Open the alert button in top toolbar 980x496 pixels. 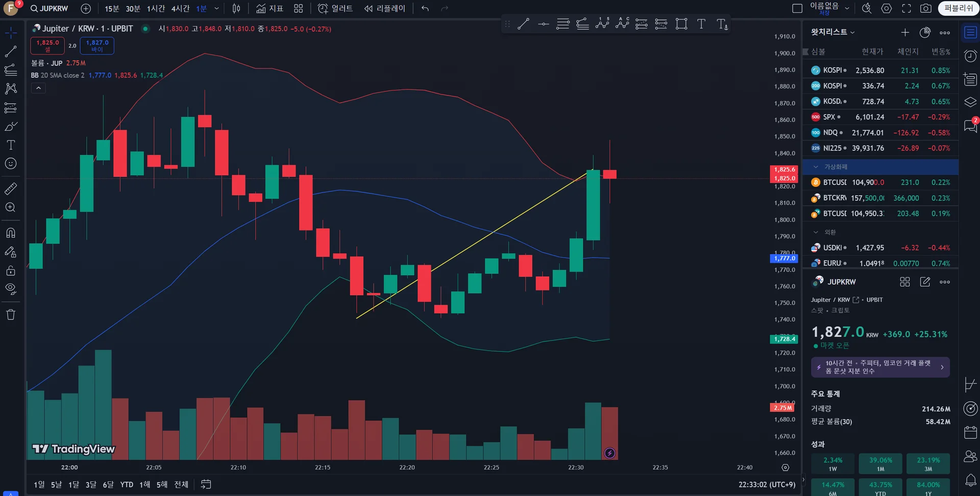tap(335, 9)
